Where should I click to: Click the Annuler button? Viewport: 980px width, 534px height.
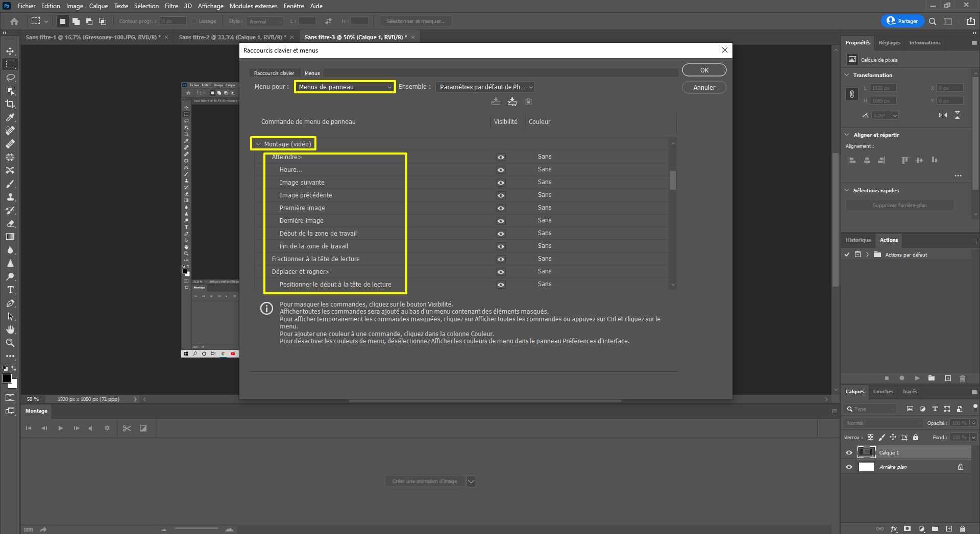(704, 87)
